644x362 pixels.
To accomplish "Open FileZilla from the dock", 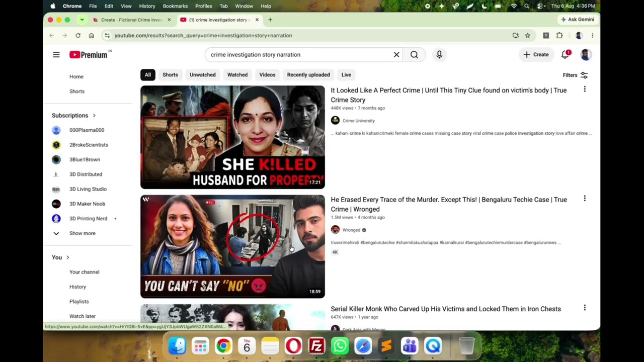I will pyautogui.click(x=316, y=346).
